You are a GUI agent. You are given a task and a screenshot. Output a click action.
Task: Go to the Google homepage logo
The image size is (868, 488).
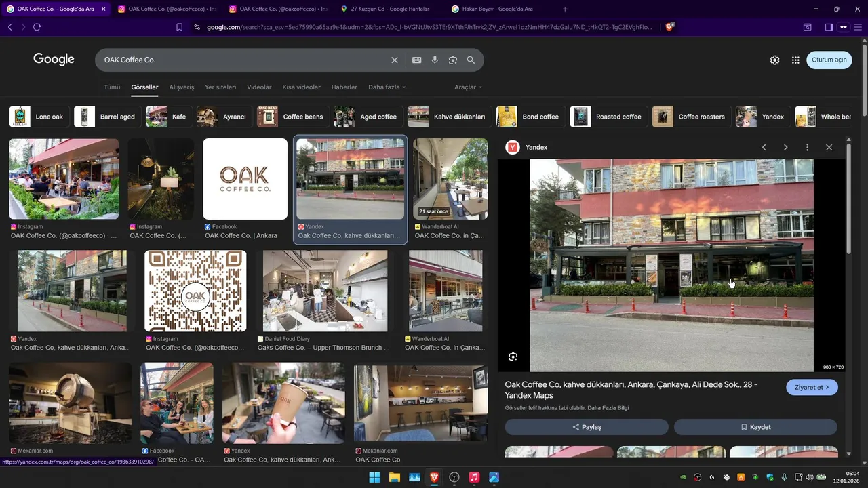(x=54, y=60)
